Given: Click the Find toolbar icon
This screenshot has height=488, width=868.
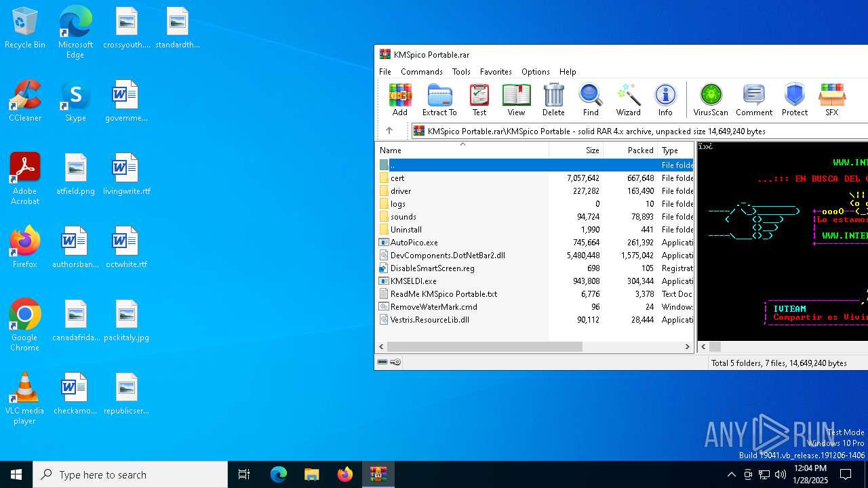Looking at the screenshot, I should (591, 100).
